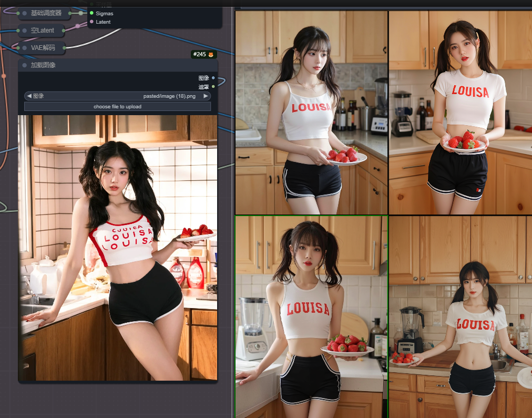Open green-bordered output image with blender

click(x=311, y=317)
